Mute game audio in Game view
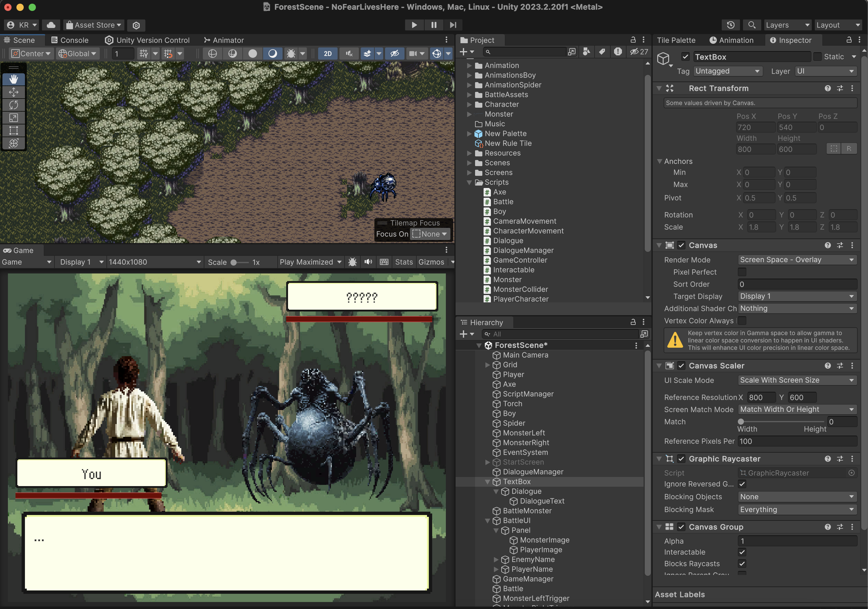The height and width of the screenshot is (609, 868). 368,262
